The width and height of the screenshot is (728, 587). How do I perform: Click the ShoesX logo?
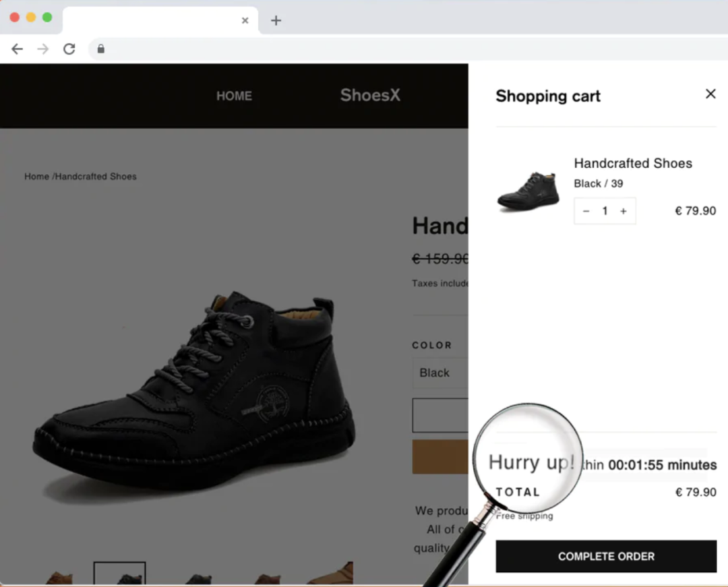tap(370, 95)
